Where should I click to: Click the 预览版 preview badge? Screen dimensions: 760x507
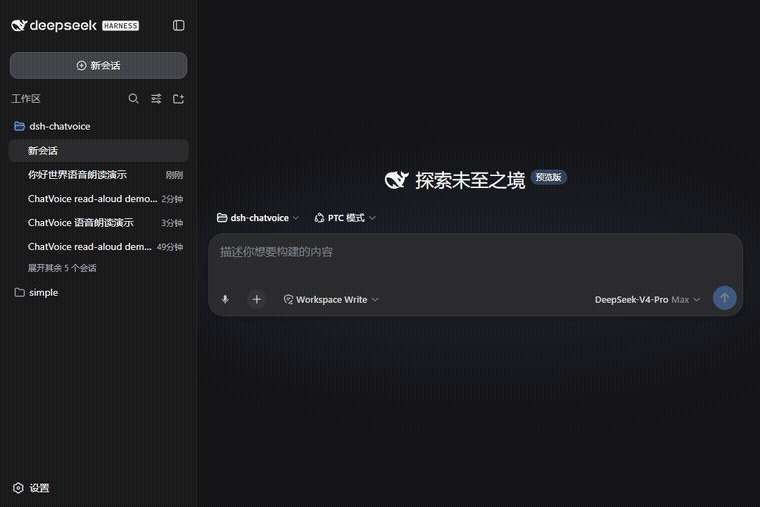pyautogui.click(x=549, y=177)
